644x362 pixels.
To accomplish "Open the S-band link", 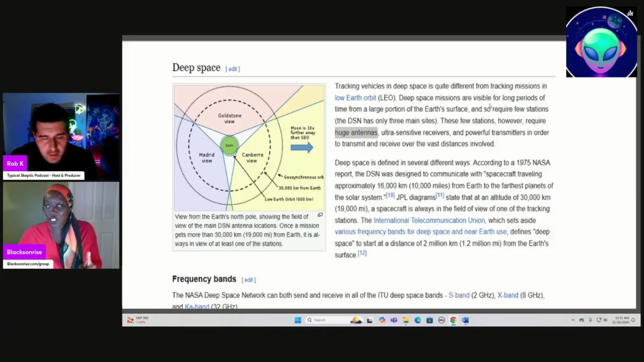I will tap(459, 295).
